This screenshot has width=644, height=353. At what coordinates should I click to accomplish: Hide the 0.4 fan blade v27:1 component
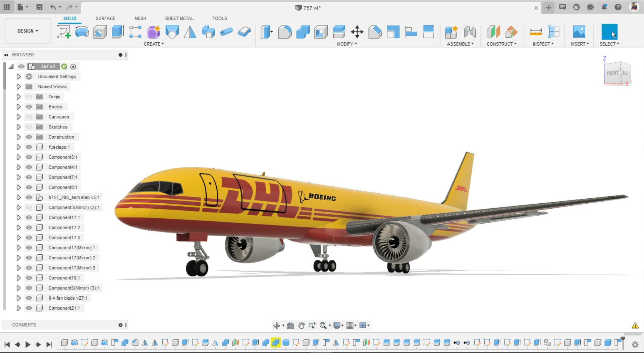click(x=29, y=298)
